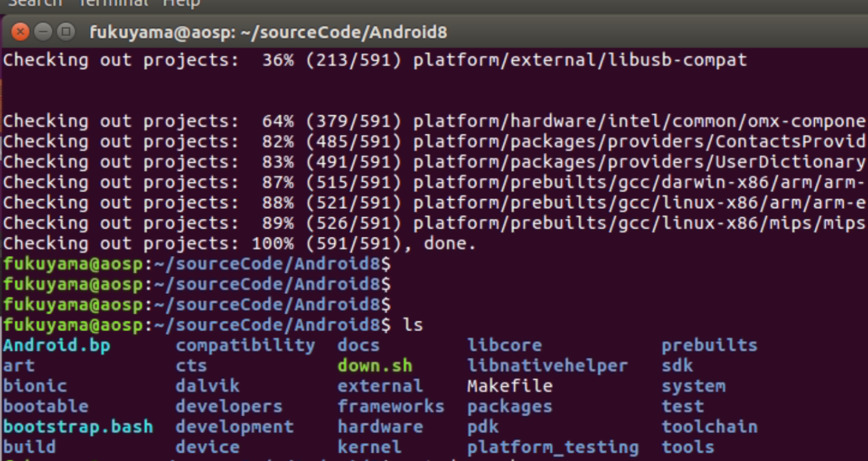Select the test directory name

[x=683, y=407]
